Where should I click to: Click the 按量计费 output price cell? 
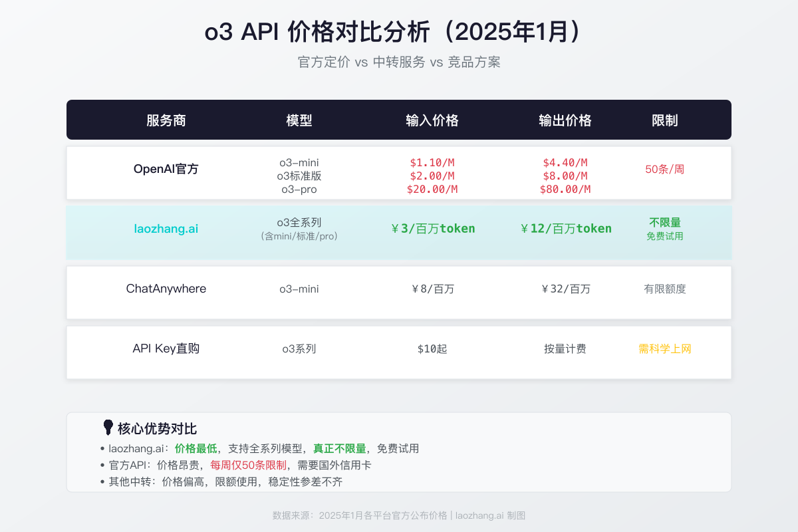tap(565, 348)
